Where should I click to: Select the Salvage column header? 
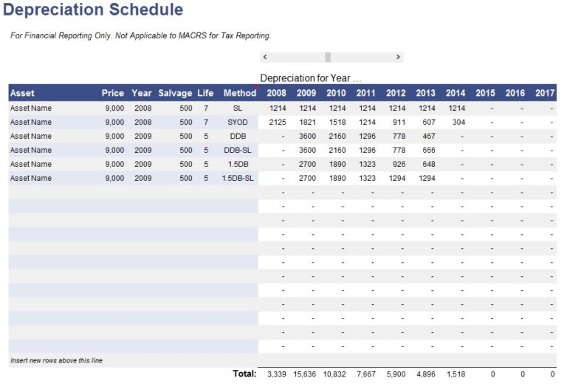(175, 93)
